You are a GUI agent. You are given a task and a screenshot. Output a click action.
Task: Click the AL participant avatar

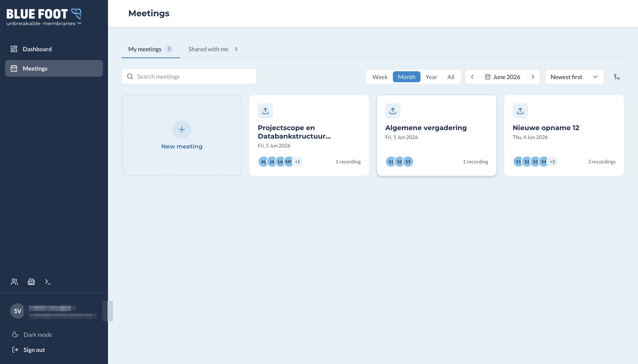pos(263,162)
